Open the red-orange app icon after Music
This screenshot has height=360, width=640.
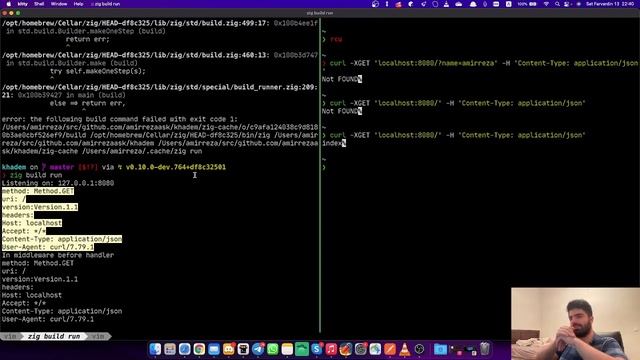point(346,349)
